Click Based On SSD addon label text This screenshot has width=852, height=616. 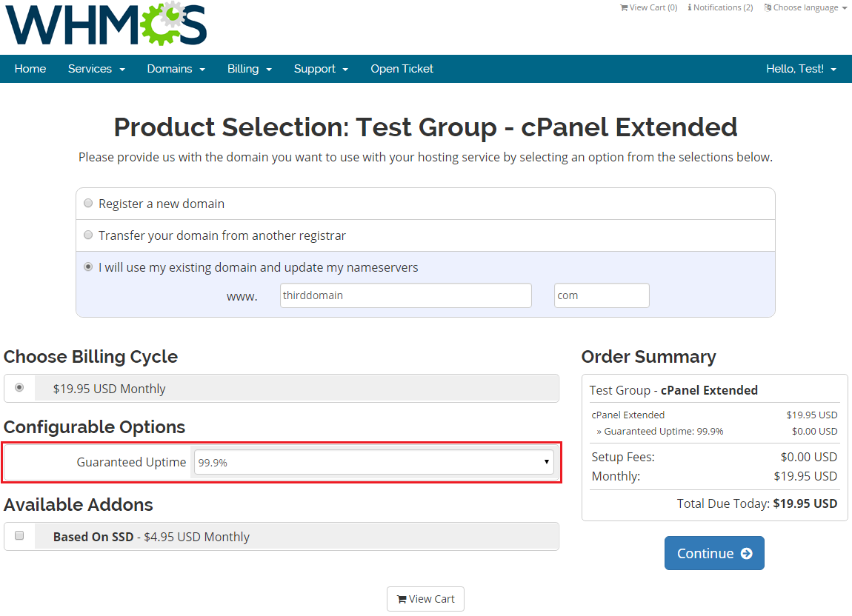[x=93, y=537]
